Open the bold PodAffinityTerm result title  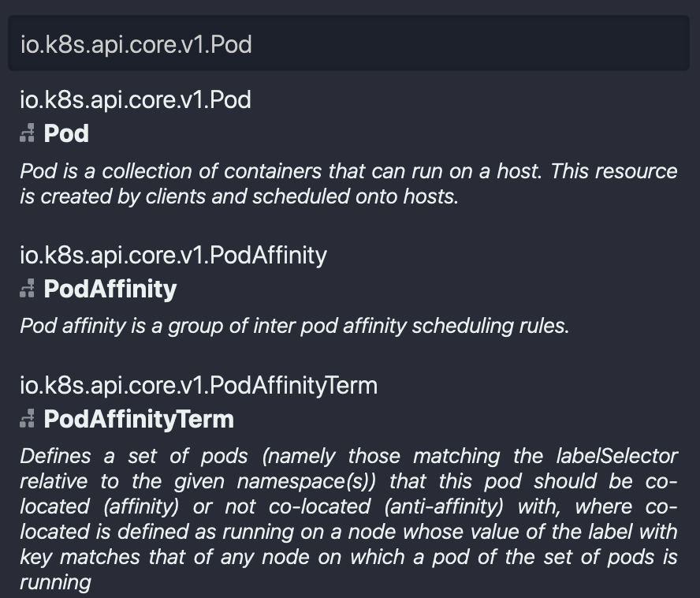point(139,419)
